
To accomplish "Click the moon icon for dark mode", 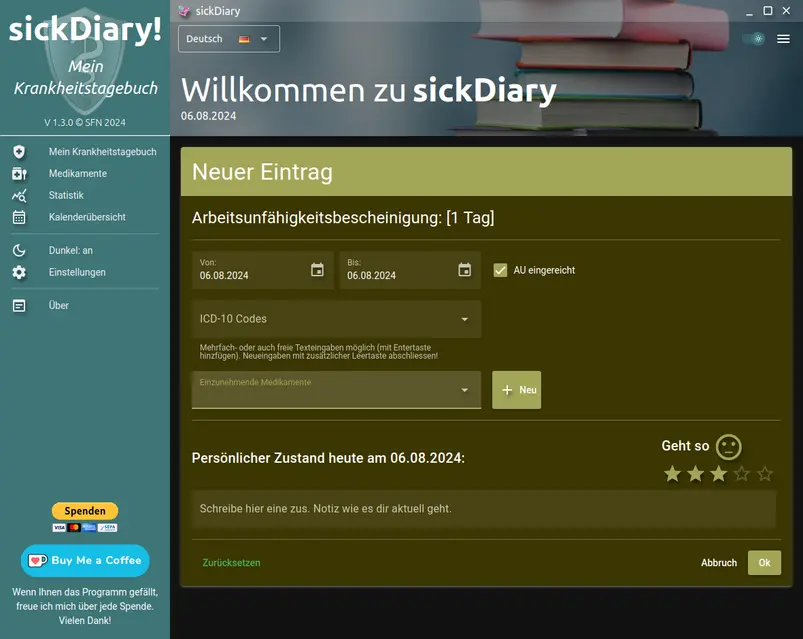I will [19, 250].
